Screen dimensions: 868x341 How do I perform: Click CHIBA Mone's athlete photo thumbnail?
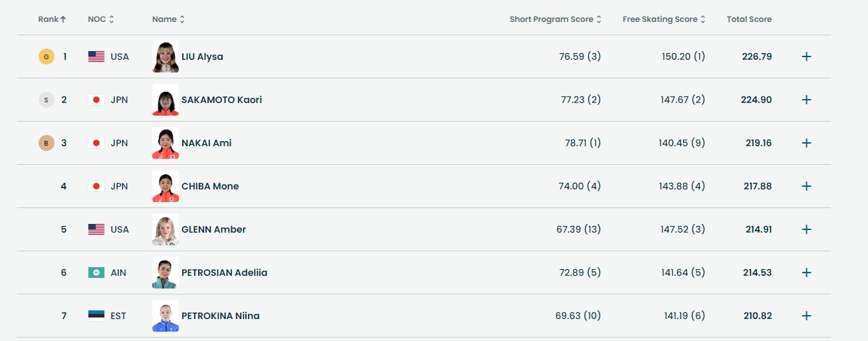click(165, 186)
